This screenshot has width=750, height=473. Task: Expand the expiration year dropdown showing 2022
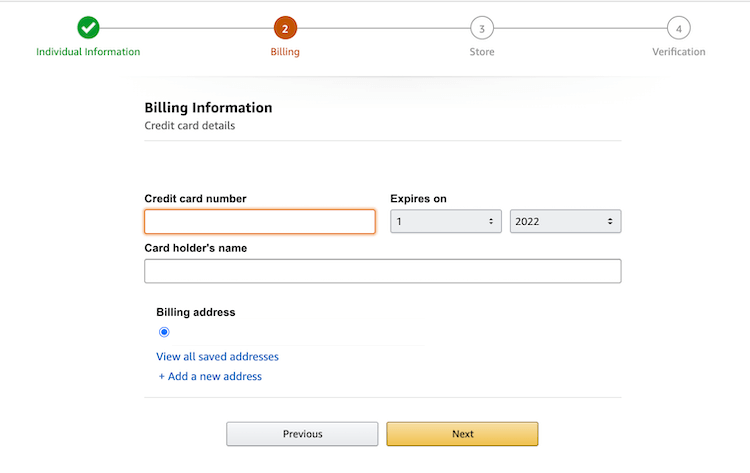[566, 221]
